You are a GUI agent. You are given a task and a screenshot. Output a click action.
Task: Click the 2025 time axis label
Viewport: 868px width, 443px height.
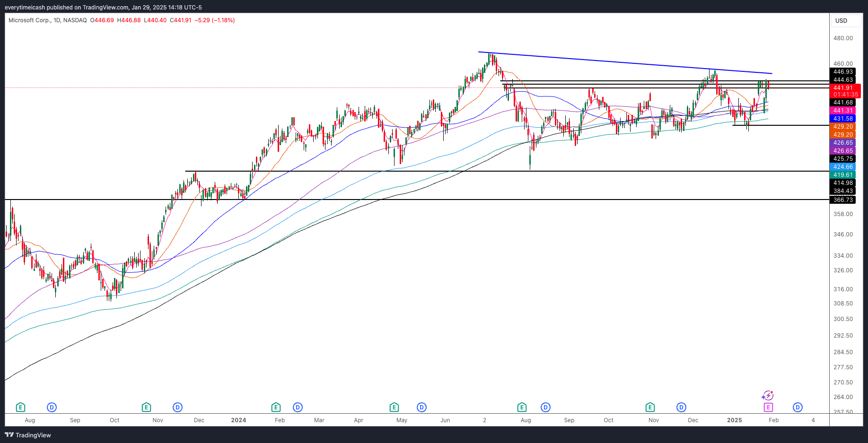[x=734, y=420]
